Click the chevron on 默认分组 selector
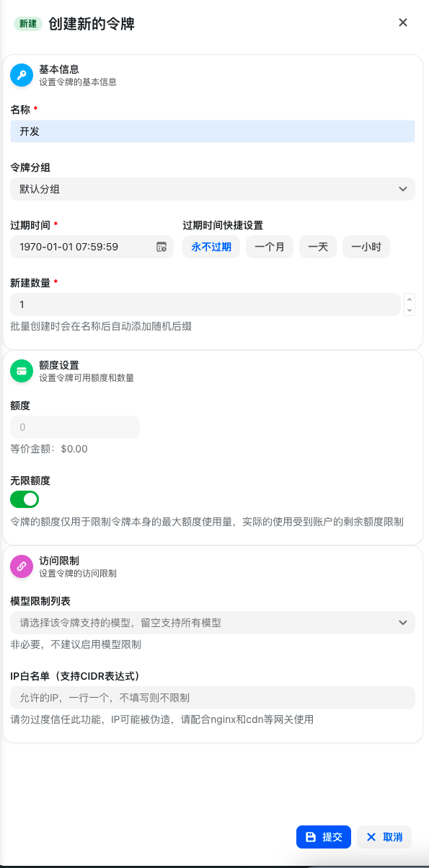The image size is (429, 868). 403,189
